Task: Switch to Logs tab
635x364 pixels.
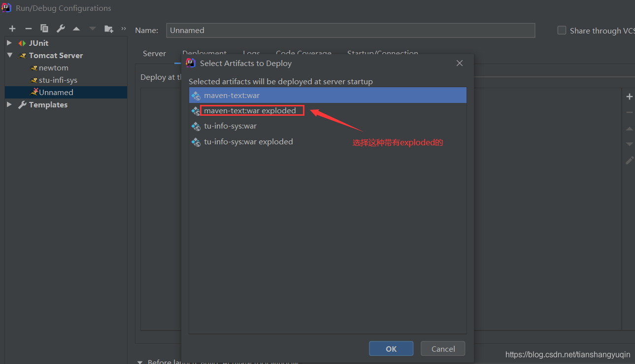Action: click(x=251, y=52)
